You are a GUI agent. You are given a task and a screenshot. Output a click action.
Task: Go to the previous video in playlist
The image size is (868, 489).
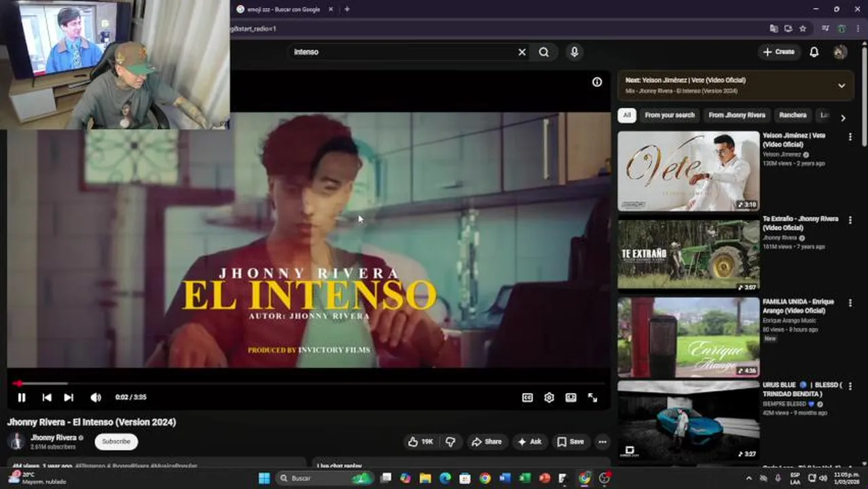[x=46, y=397]
